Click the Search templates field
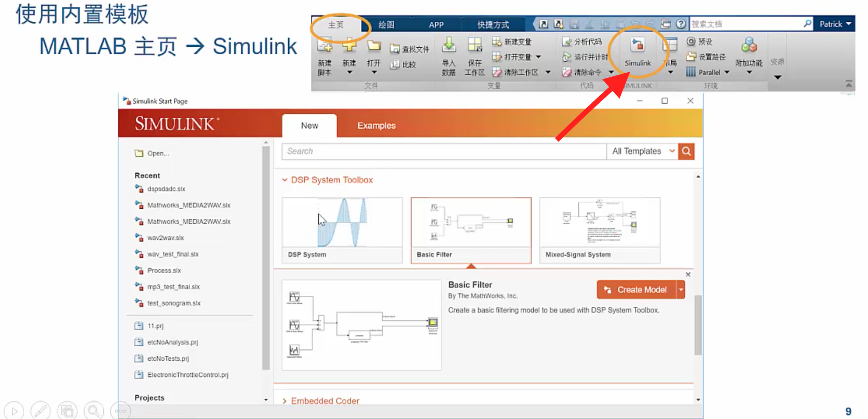 tap(444, 151)
